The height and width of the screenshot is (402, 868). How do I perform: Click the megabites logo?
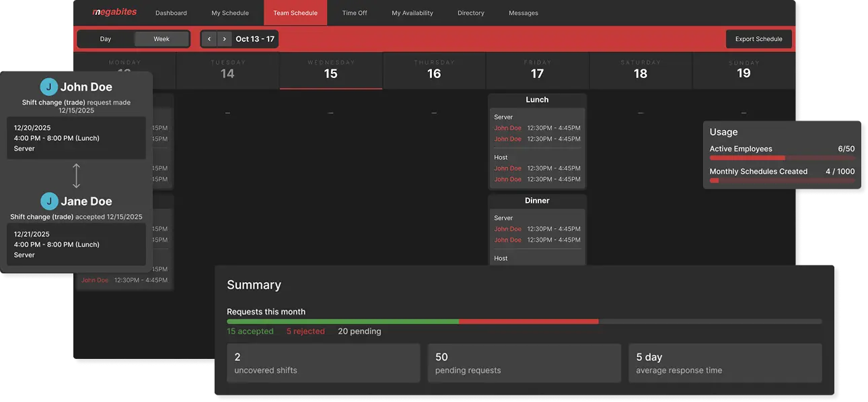(114, 12)
